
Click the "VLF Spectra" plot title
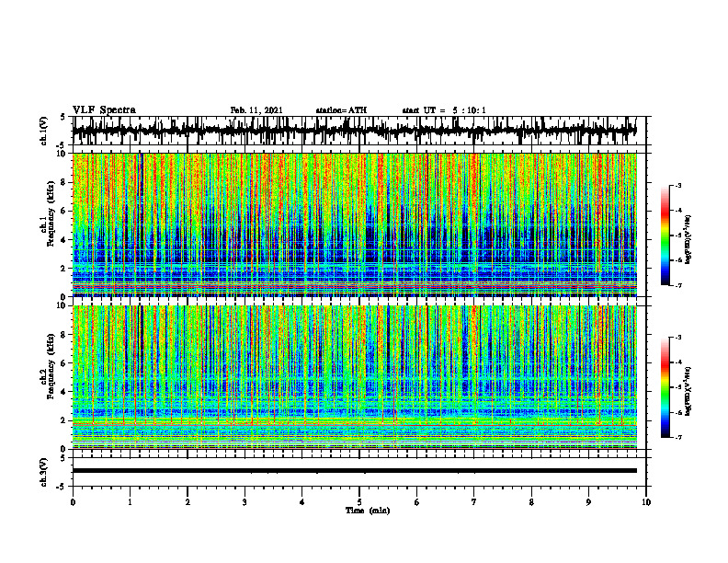pyautogui.click(x=104, y=109)
